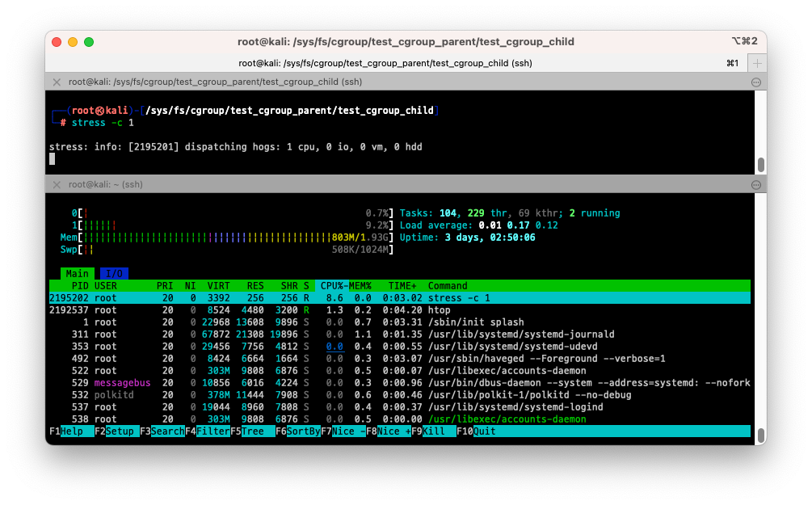The image size is (812, 505).
Task: Select the test_cgroup_child (ssh) tab
Action: coord(385,63)
